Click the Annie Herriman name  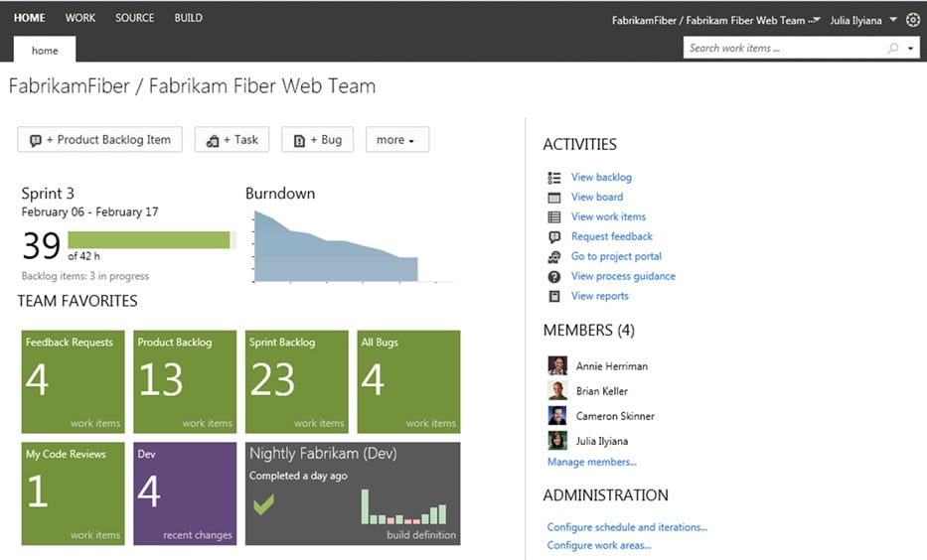click(612, 366)
